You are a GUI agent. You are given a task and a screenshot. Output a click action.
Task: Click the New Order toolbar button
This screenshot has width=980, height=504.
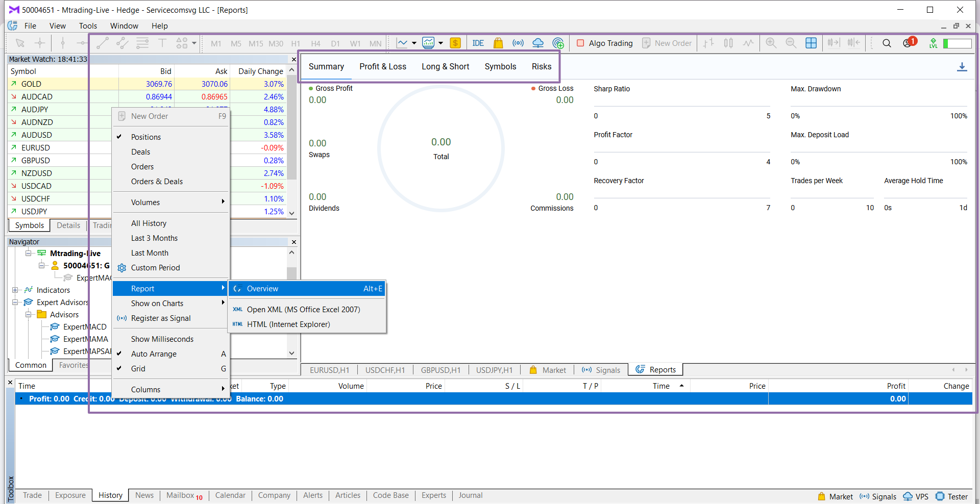pyautogui.click(x=667, y=43)
